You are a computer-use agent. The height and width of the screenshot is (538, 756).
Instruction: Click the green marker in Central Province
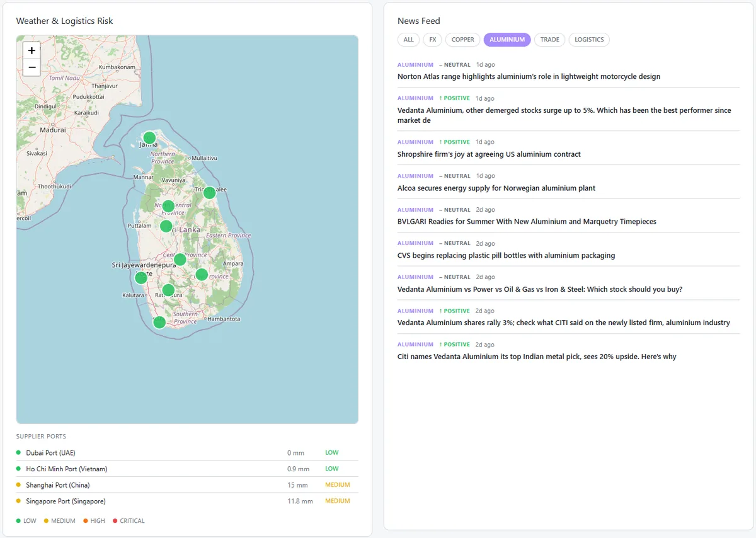coord(180,260)
